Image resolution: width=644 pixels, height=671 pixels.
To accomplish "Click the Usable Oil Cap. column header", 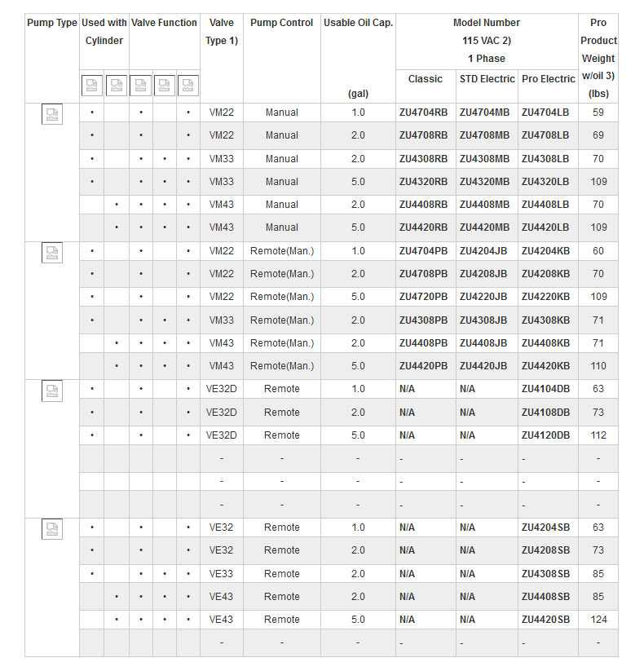I will pos(358,23).
